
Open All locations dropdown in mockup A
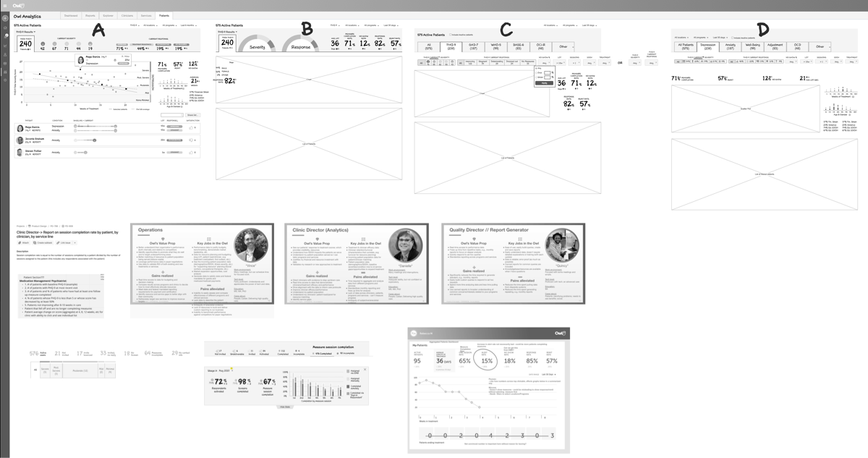point(150,25)
